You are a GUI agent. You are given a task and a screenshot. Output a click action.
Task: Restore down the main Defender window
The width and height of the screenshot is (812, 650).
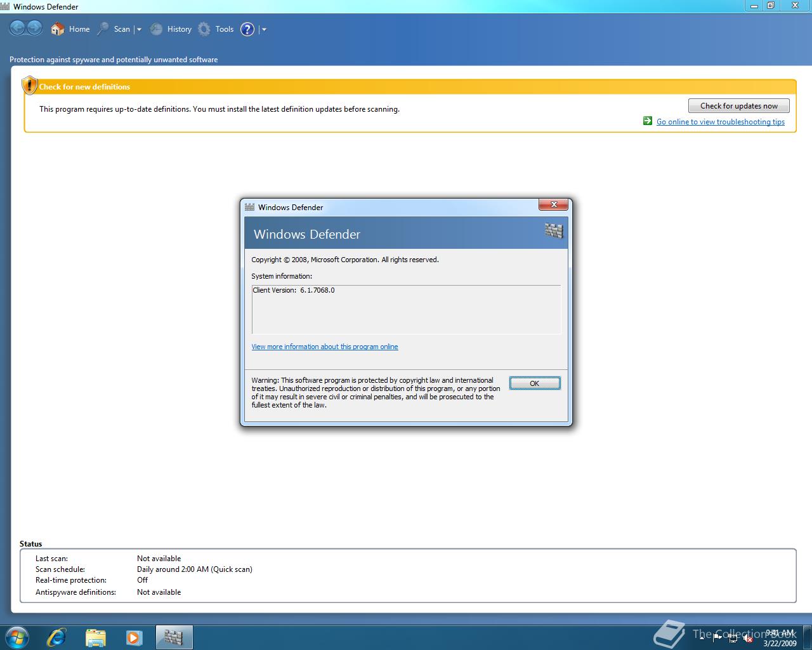tap(771, 6)
